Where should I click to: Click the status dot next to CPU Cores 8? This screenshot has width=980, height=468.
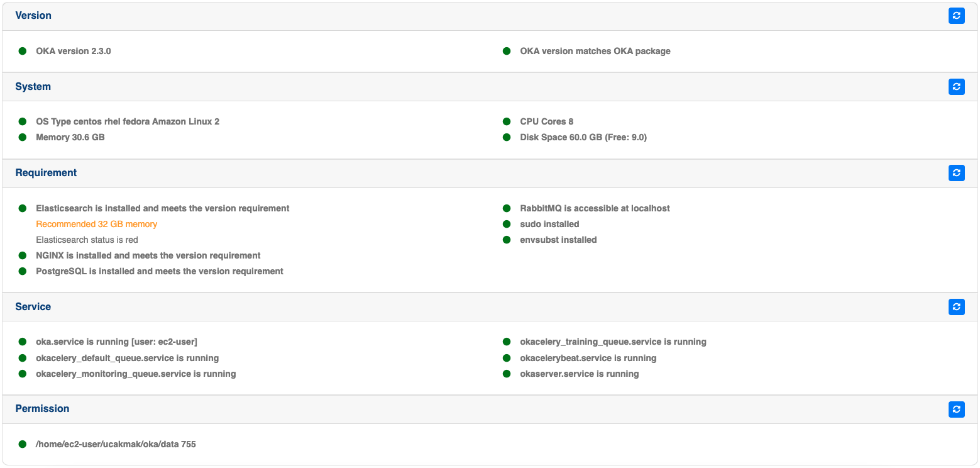507,121
